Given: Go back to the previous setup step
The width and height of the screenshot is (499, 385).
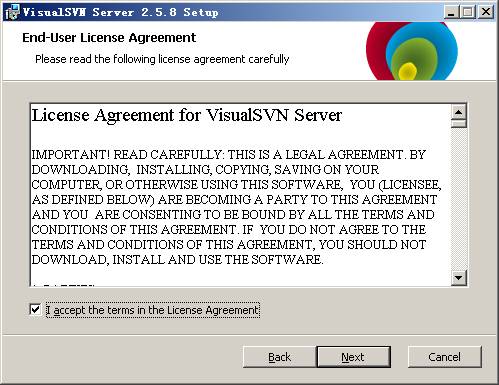Looking at the screenshot, I should (279, 357).
